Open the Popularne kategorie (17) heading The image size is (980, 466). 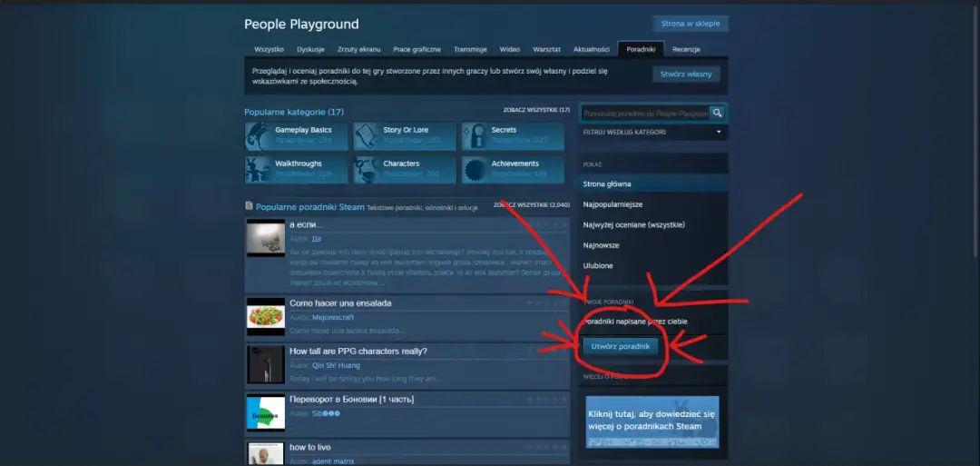294,112
